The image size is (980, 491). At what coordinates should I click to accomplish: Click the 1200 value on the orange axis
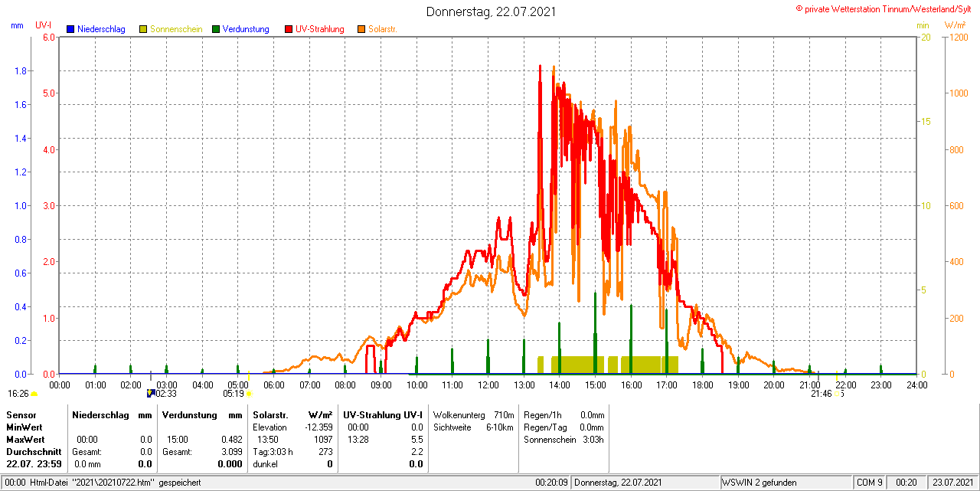click(x=958, y=38)
